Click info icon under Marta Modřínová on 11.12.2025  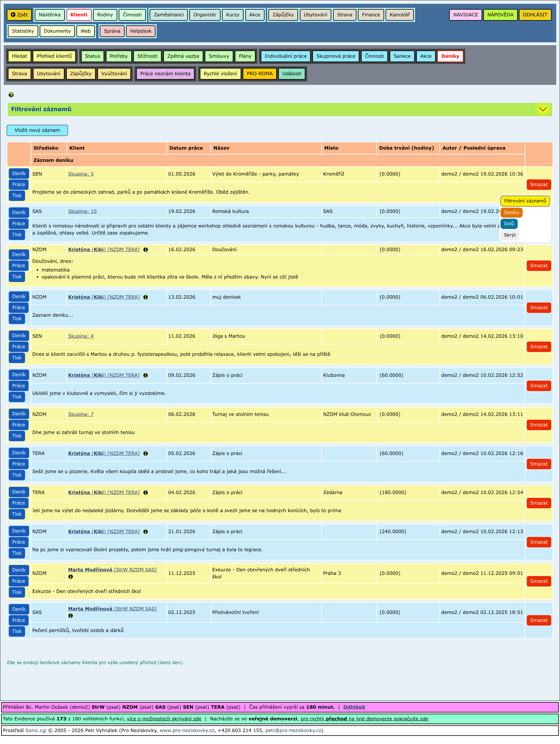click(71, 576)
